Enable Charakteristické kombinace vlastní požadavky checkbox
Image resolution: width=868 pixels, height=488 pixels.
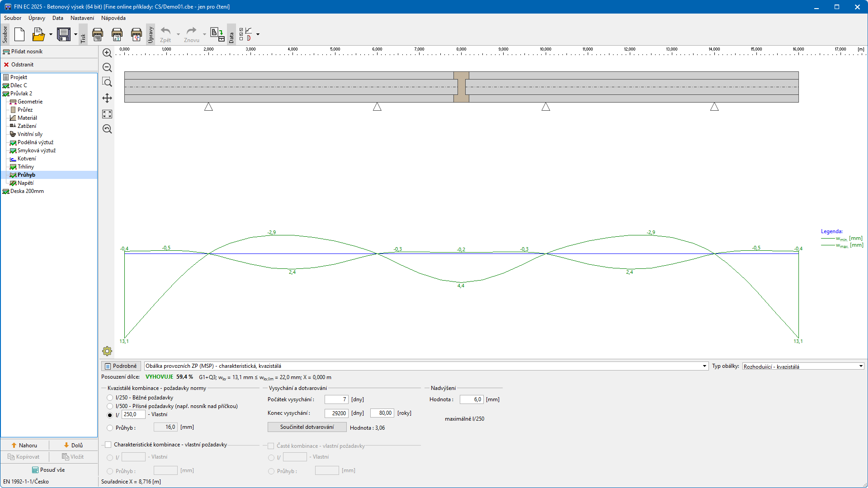pos(108,445)
